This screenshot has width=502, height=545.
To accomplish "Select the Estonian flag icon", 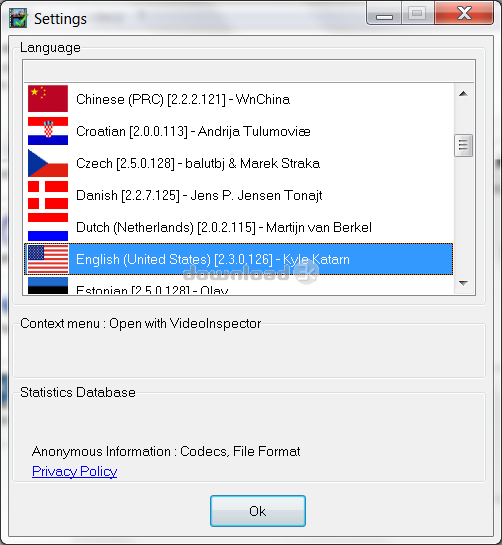I will tap(48, 286).
